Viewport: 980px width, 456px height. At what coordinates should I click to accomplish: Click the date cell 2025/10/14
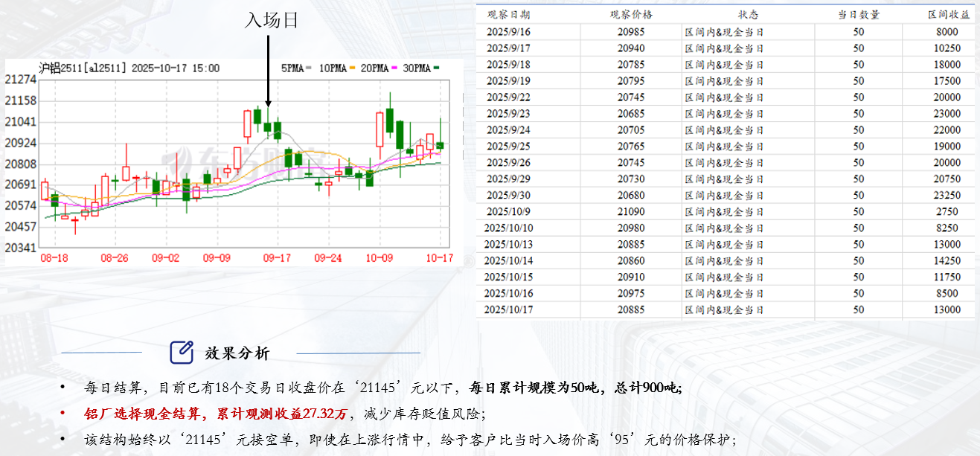tap(509, 261)
